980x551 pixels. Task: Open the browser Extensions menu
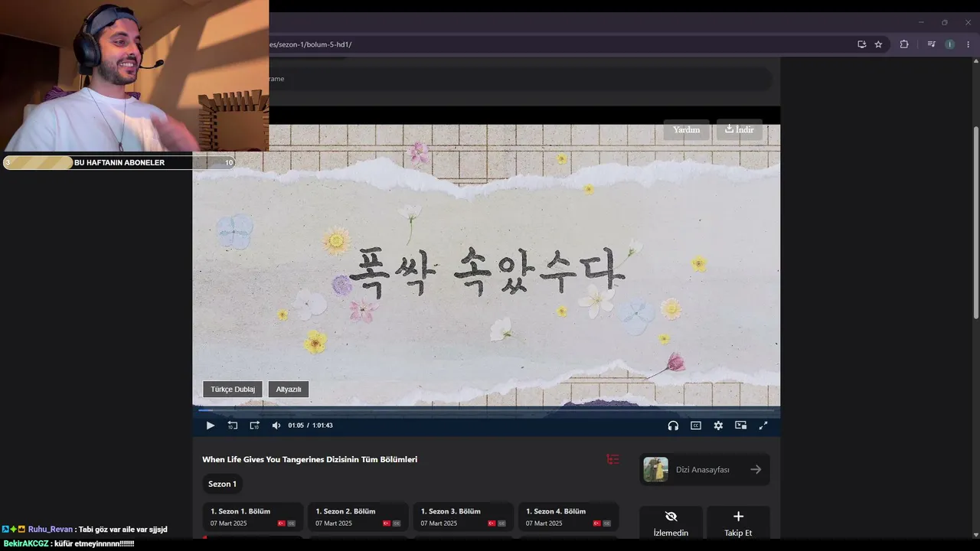pyautogui.click(x=904, y=44)
